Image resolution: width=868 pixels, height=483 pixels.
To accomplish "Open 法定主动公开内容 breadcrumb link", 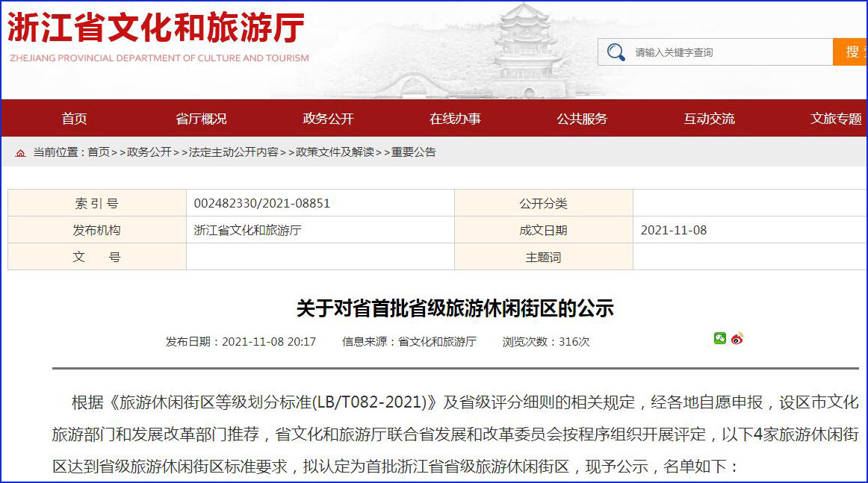I will pyautogui.click(x=233, y=152).
